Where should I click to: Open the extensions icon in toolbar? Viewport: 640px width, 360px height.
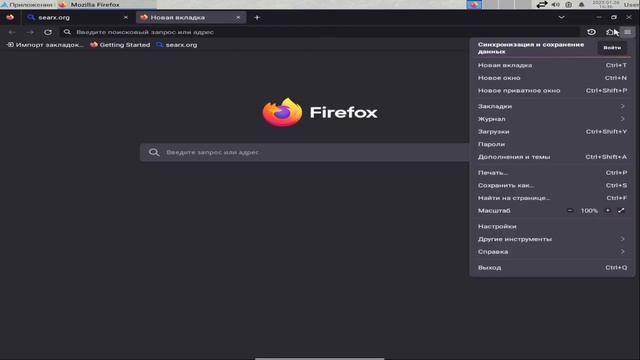pos(610,32)
